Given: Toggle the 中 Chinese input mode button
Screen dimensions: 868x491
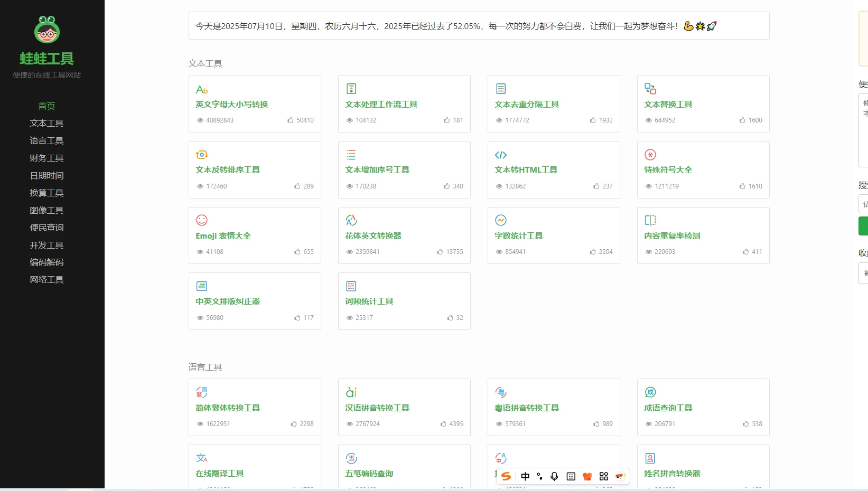Looking at the screenshot, I should click(x=525, y=476).
